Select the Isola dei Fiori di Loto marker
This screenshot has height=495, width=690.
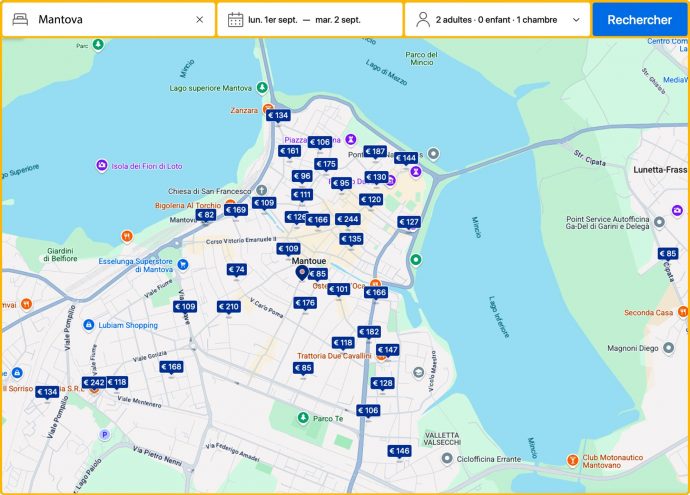(101, 165)
